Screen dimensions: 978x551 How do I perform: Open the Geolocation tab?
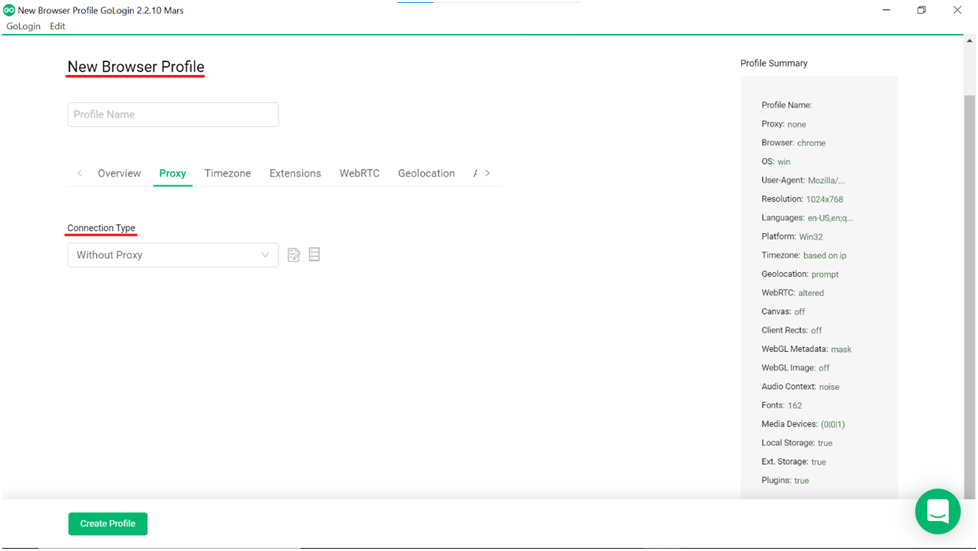tap(426, 173)
